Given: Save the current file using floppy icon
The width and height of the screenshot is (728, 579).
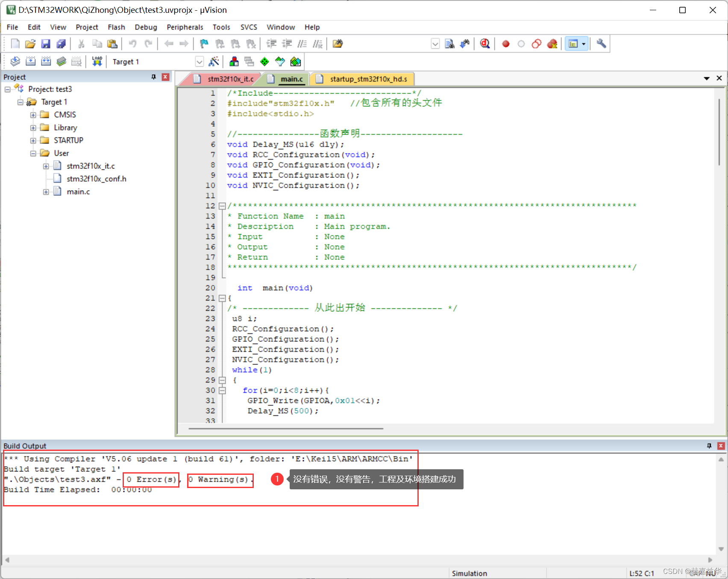Looking at the screenshot, I should point(46,44).
